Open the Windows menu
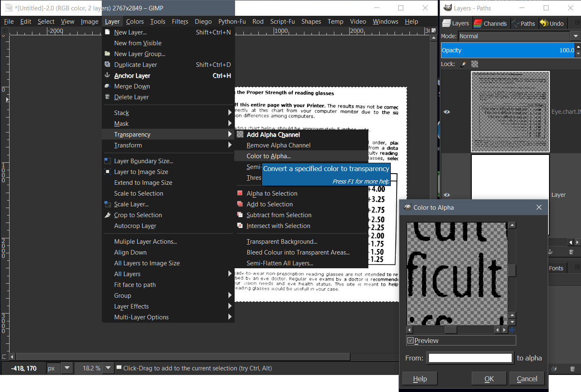This screenshot has width=581, height=392. (x=385, y=22)
